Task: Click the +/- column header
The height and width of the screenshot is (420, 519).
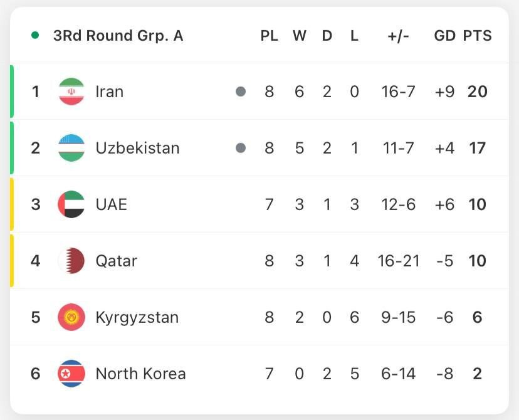Action: [x=397, y=36]
